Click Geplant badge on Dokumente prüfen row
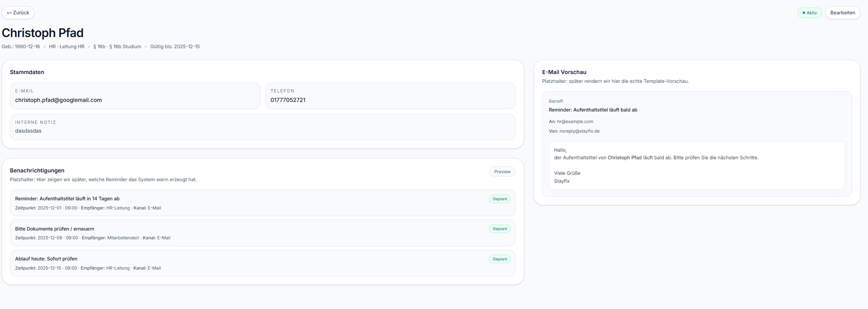868x309 pixels. (x=500, y=229)
